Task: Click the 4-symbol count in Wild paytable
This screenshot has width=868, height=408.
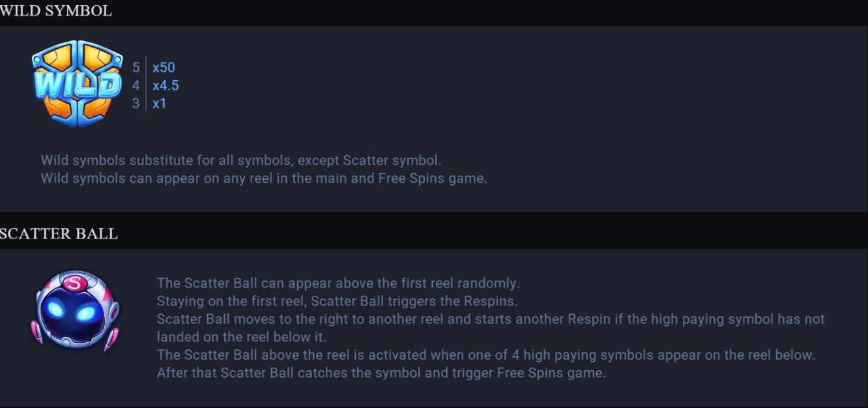Action: (x=136, y=85)
